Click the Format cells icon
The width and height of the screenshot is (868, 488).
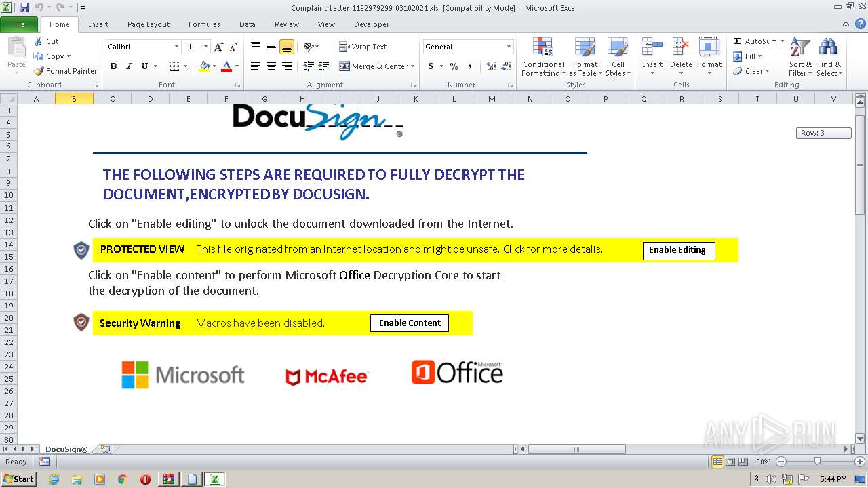pyautogui.click(x=709, y=47)
